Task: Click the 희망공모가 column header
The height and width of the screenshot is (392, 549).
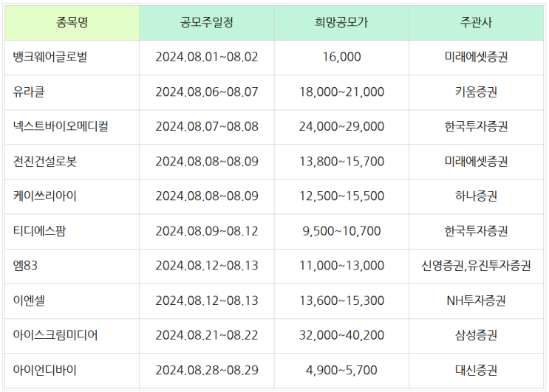Action: point(341,22)
